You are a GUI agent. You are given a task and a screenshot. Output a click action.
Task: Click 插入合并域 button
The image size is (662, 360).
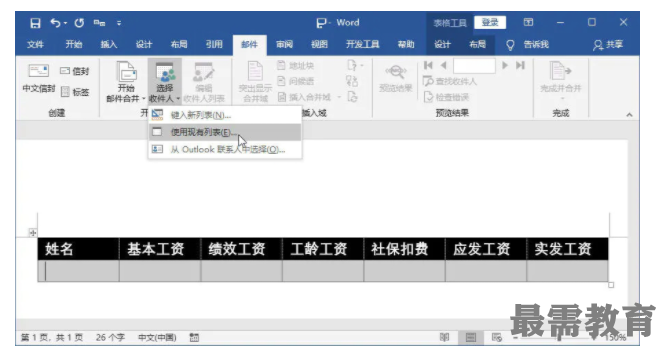pos(304,97)
